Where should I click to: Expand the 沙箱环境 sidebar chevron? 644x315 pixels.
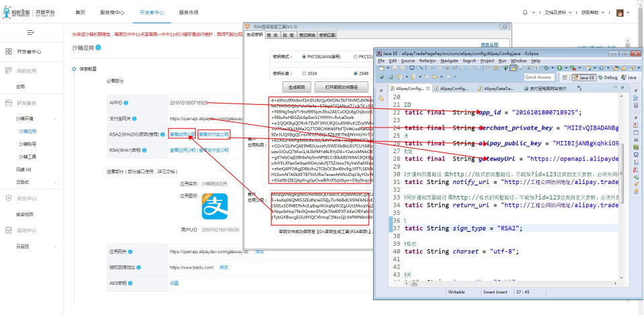point(55,118)
